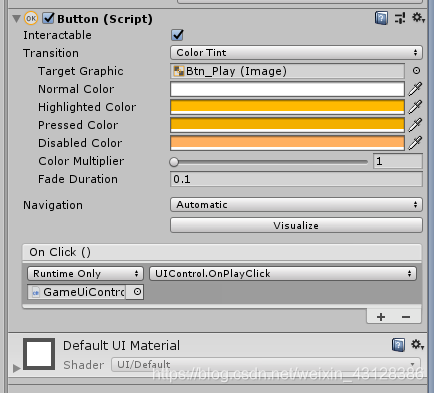
Task: Click the Color Multiplier label
Action: click(81, 161)
